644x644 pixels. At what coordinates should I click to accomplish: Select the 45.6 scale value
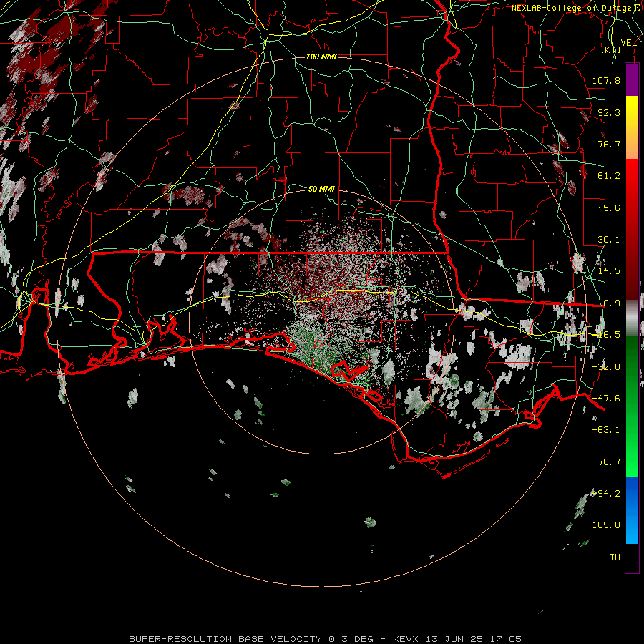609,208
